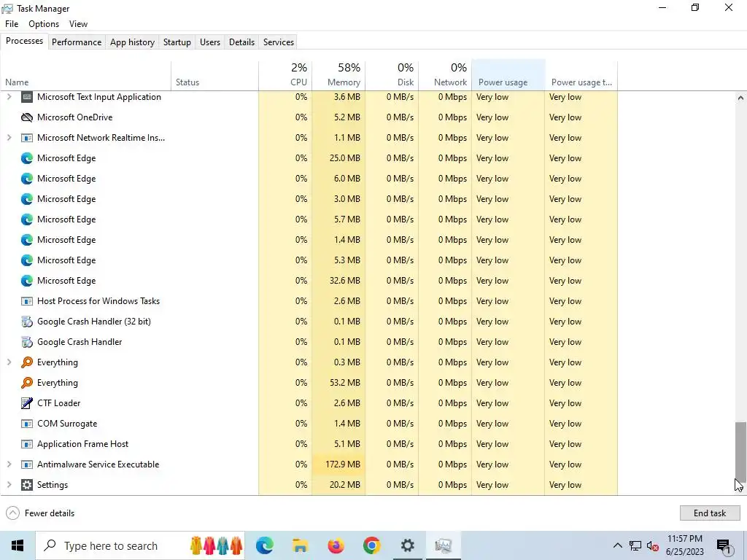Open the Options menu
Viewport: 747px width, 560px height.
(x=44, y=24)
